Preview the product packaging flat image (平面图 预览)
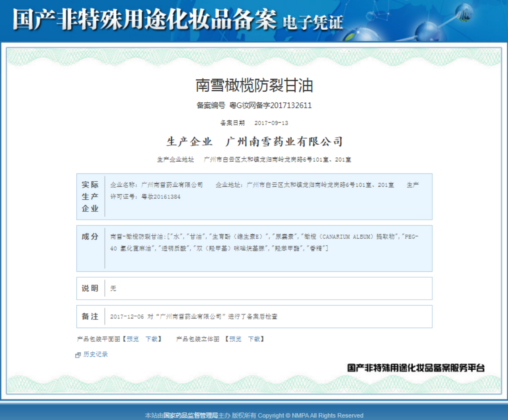 [x=133, y=339]
